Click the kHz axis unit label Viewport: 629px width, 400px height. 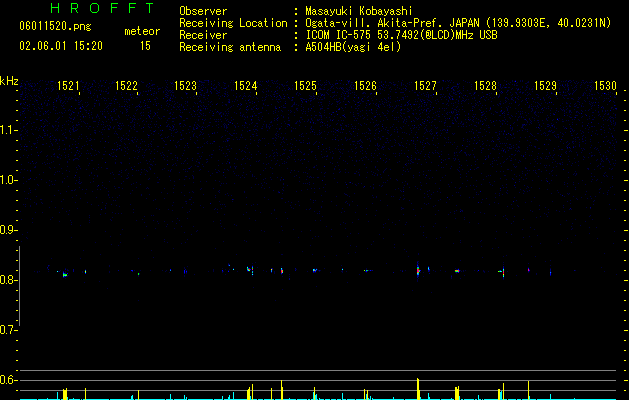point(9,81)
